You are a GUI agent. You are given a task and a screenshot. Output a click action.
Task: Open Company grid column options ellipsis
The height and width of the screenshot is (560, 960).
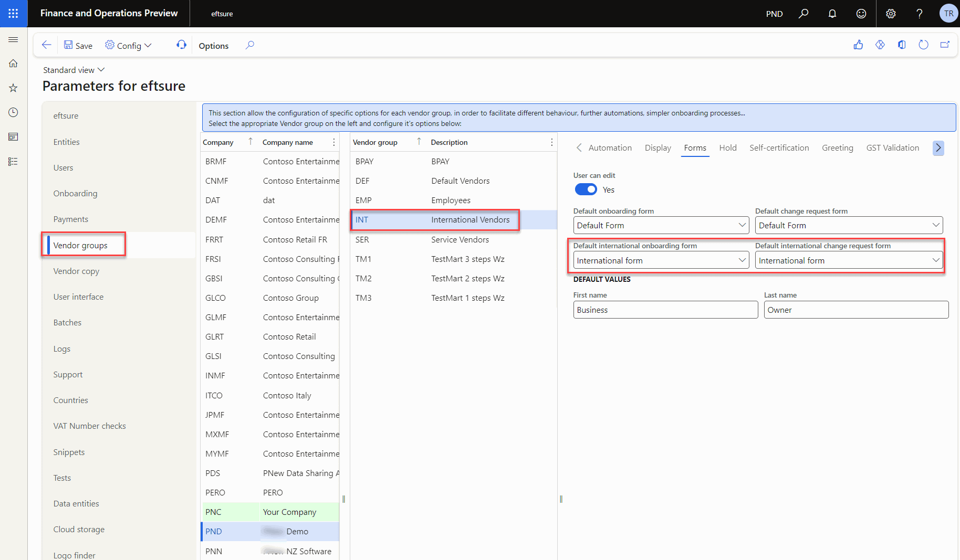pos(334,142)
